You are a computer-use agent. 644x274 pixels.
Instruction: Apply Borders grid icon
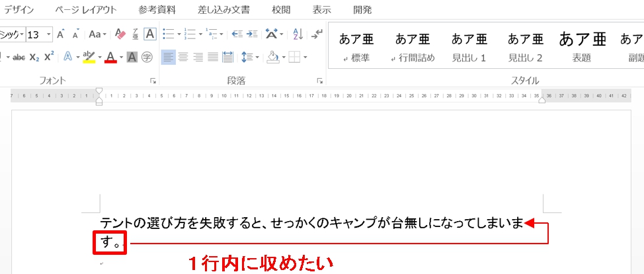(x=295, y=57)
